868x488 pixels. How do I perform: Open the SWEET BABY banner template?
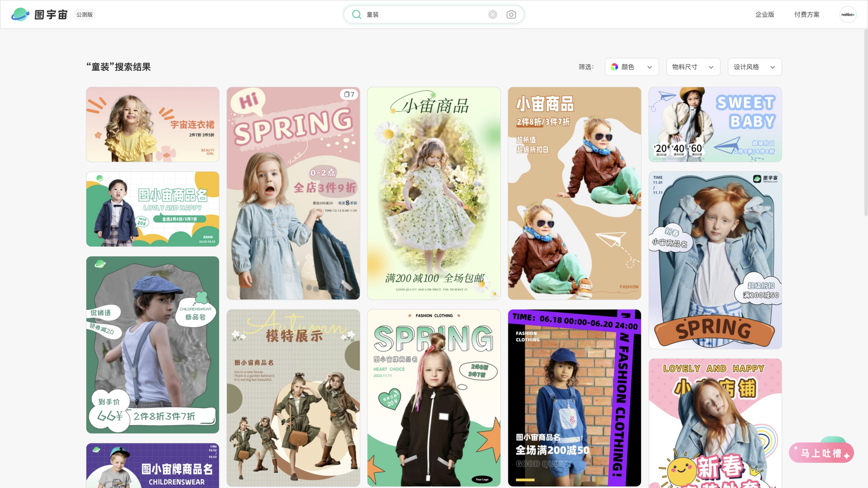click(715, 124)
